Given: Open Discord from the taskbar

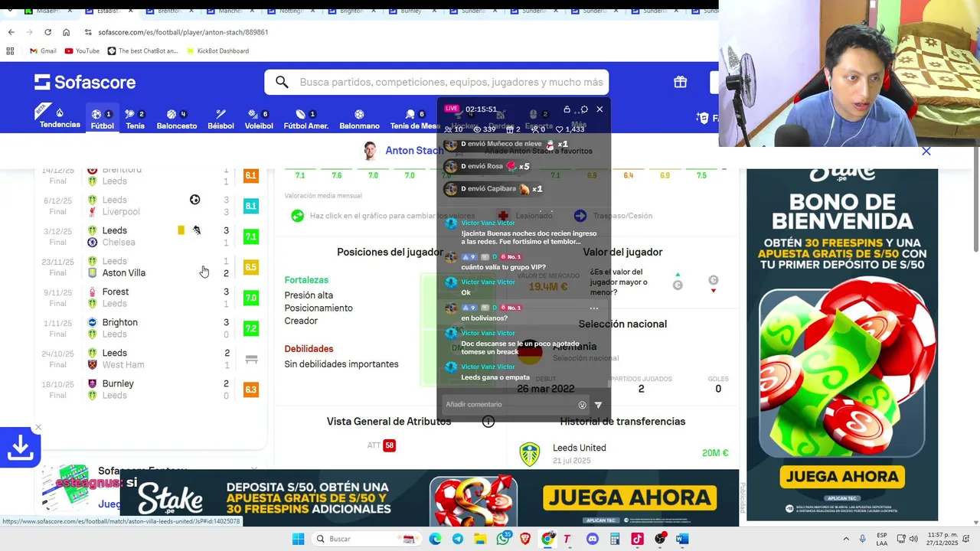Looking at the screenshot, I should click(x=592, y=539).
